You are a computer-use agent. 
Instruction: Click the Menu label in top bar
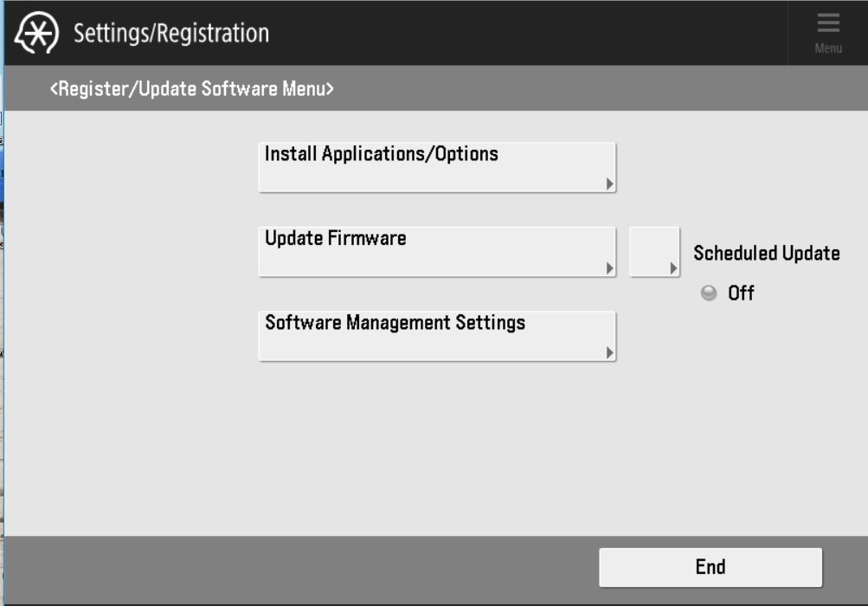(x=828, y=48)
